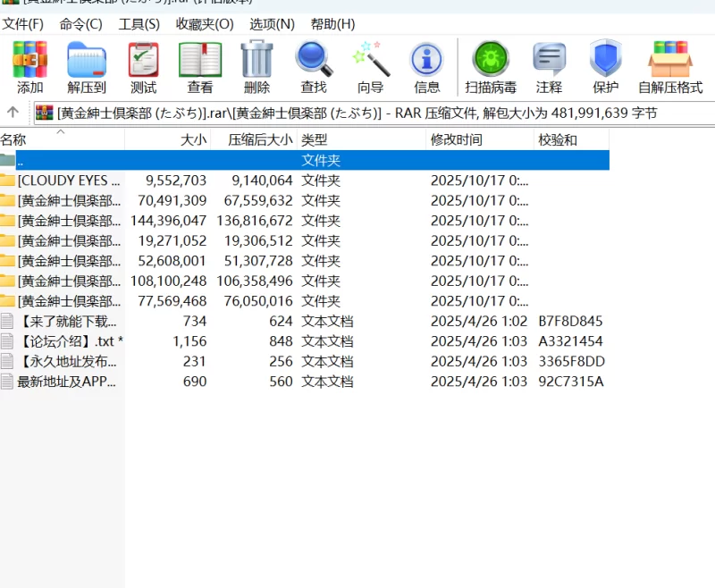Select file icon for 【永久地址发布
The width and height of the screenshot is (715, 588).
click(7, 361)
